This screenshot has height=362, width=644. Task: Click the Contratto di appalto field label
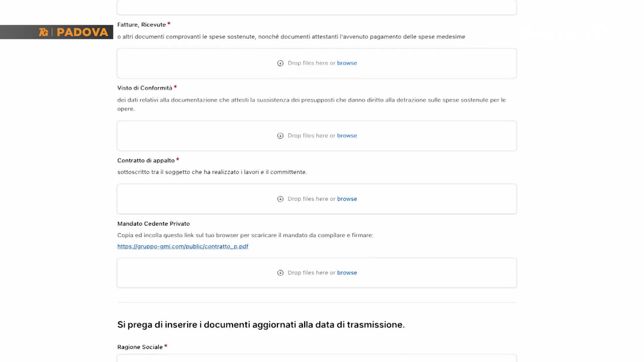point(146,161)
